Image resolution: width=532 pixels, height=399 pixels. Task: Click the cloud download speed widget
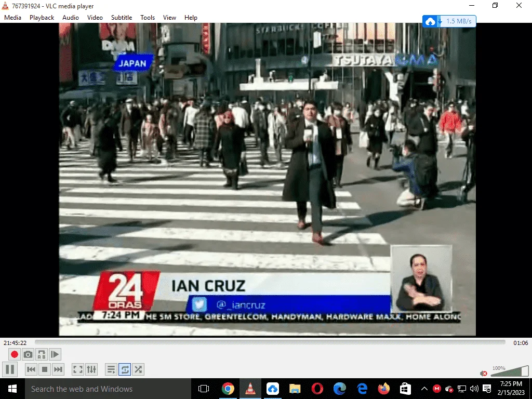449,21
